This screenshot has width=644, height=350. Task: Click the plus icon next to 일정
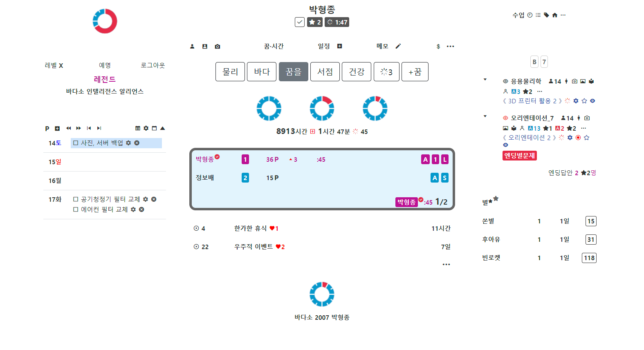click(x=339, y=46)
